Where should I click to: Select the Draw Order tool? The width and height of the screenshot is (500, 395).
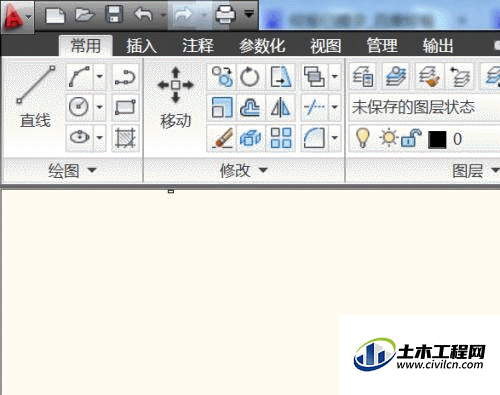[314, 77]
